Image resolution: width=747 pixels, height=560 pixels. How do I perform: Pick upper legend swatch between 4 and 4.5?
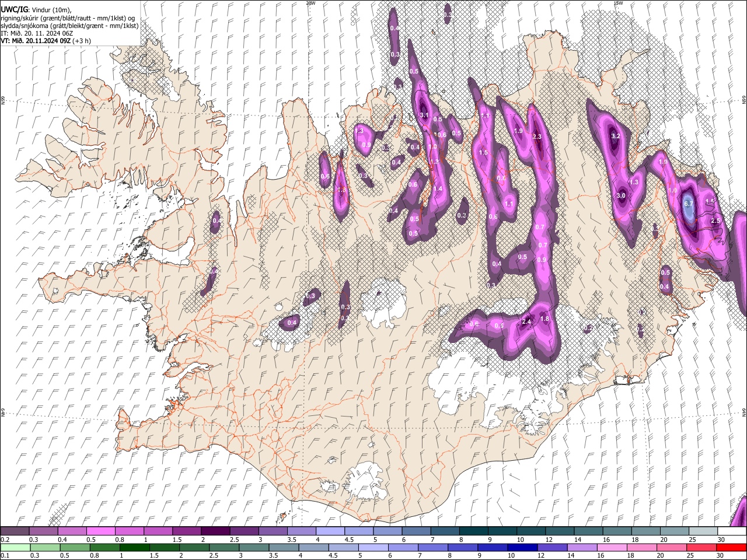(330, 531)
